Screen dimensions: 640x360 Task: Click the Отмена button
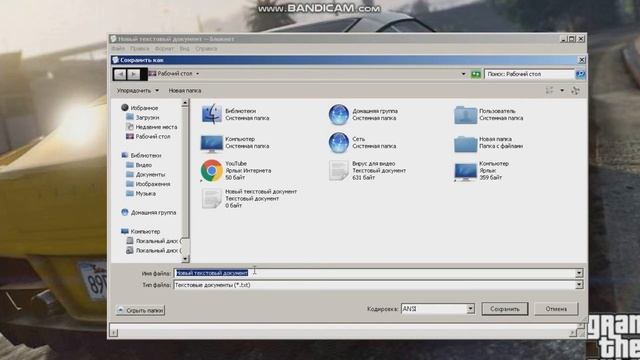click(x=556, y=309)
